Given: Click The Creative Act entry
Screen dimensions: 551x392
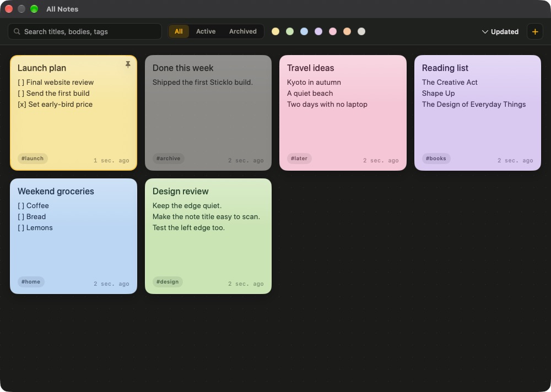Looking at the screenshot, I should (450, 82).
